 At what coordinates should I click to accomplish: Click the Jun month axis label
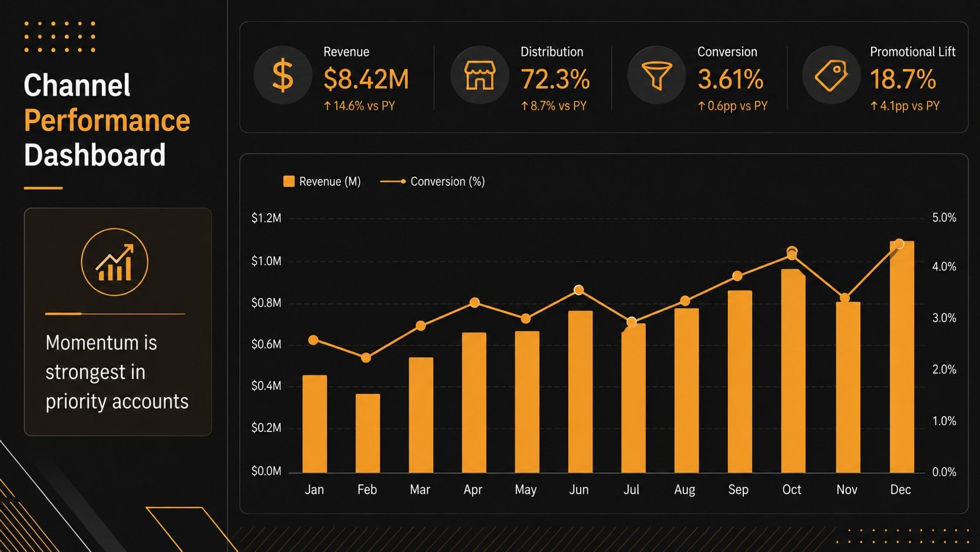pos(579,490)
